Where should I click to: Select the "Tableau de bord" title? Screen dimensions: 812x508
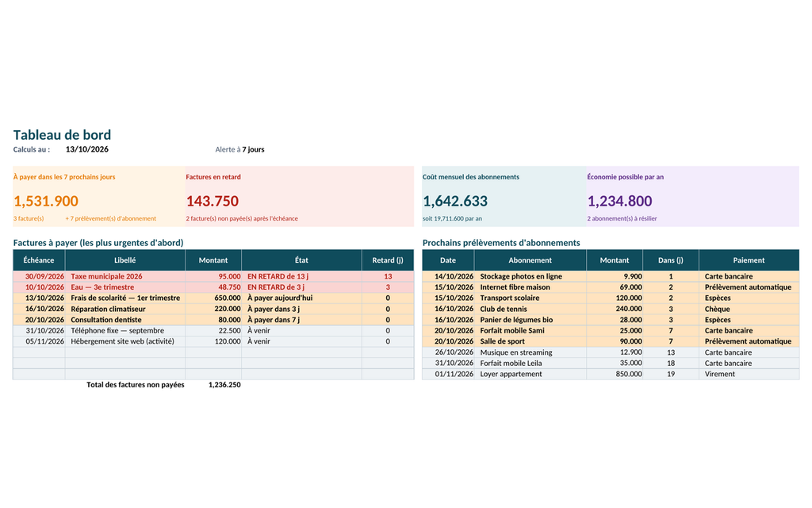coord(62,135)
